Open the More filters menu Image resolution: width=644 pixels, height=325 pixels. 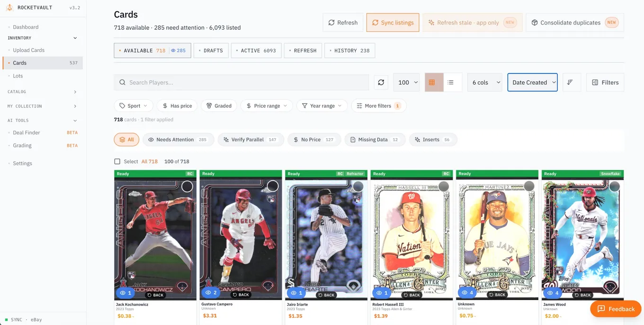pos(378,106)
